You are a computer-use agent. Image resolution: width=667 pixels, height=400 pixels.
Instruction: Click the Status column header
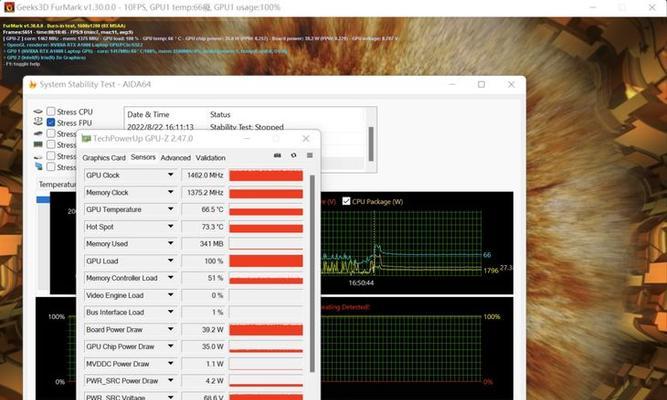[220, 114]
